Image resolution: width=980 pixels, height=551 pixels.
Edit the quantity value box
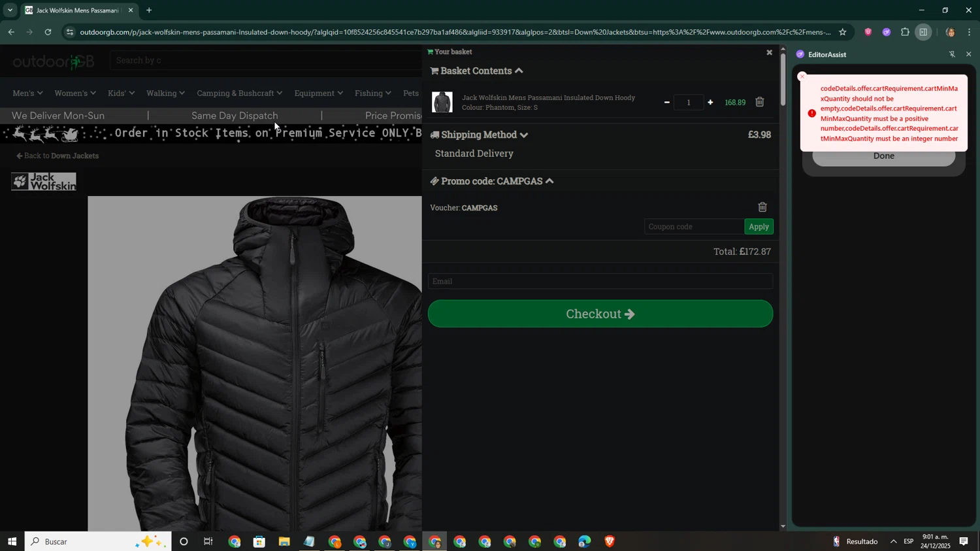pos(689,102)
